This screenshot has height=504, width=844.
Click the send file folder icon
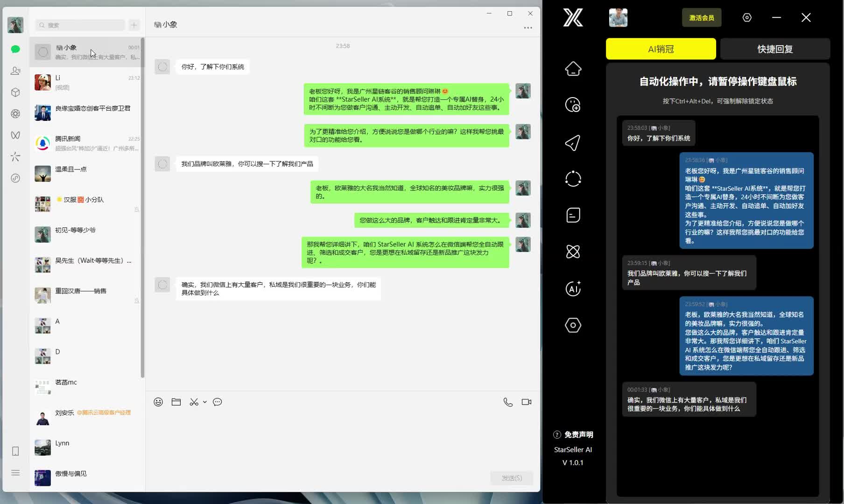[176, 402]
